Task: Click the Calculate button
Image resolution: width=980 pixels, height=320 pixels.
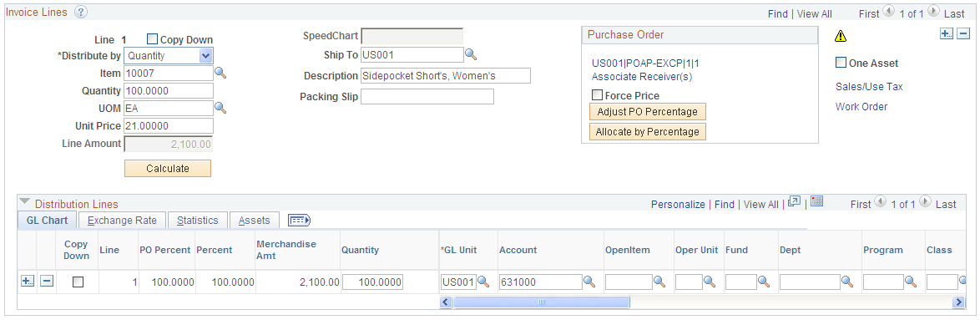Action: (168, 168)
